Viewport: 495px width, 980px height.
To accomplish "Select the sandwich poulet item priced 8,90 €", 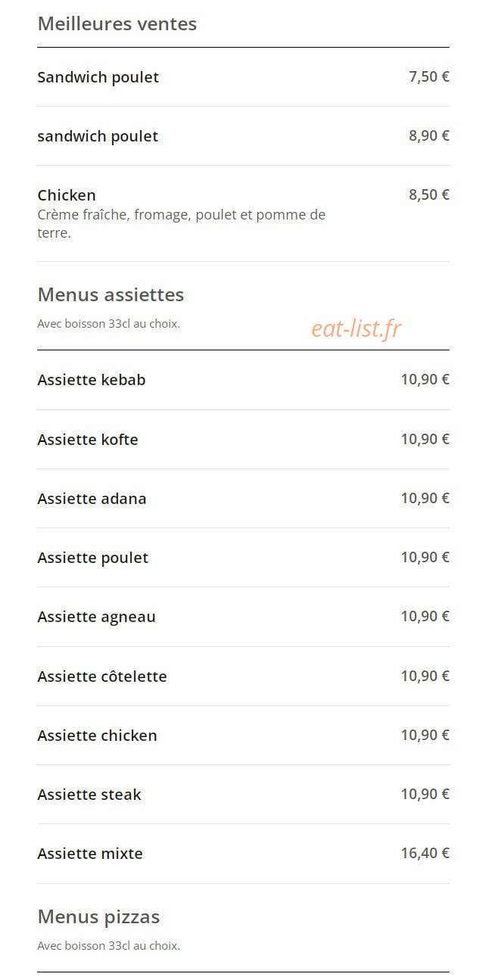I will tap(243, 136).
